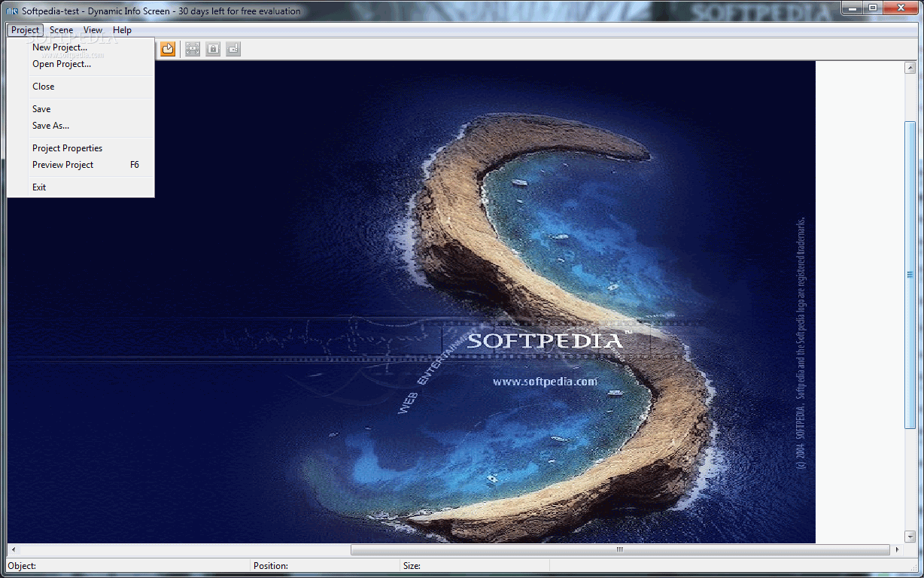
Task: Click the vertical scrollbar up arrow
Action: (x=910, y=68)
